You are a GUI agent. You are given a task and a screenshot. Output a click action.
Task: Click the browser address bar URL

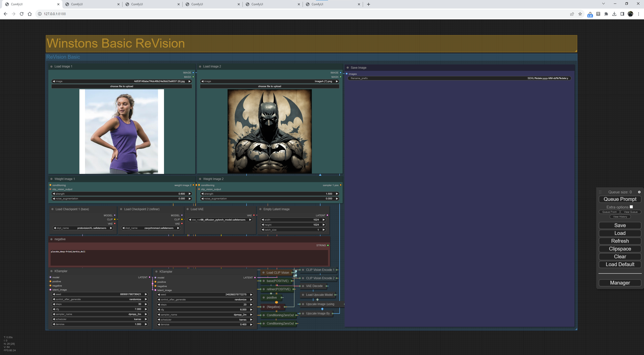pos(55,14)
